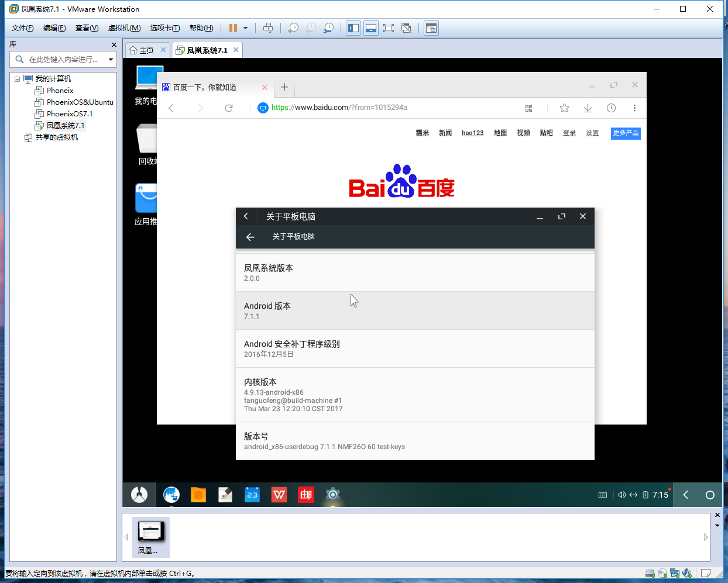Open the QR code scanner icon
728x583 pixels.
[529, 108]
